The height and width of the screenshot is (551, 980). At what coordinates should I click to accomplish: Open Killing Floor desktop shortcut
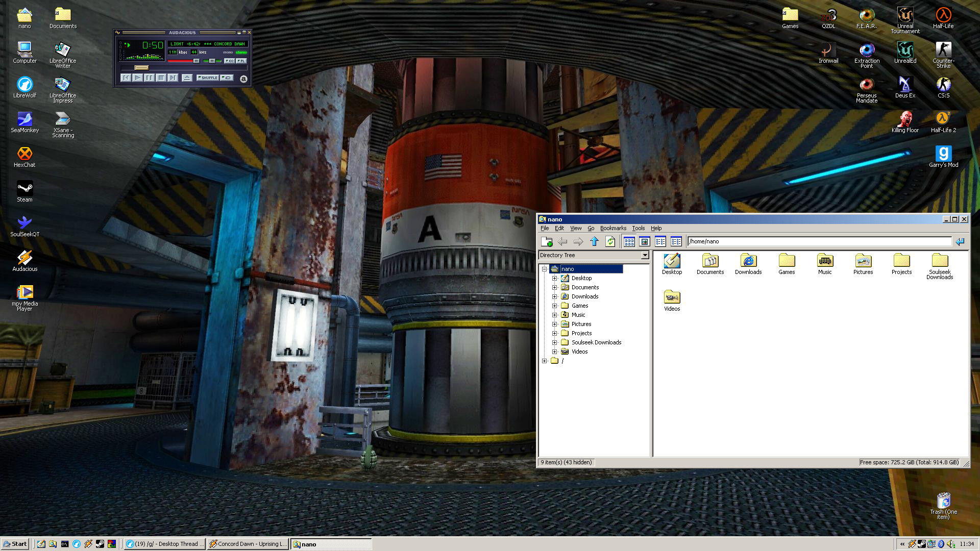905,122
